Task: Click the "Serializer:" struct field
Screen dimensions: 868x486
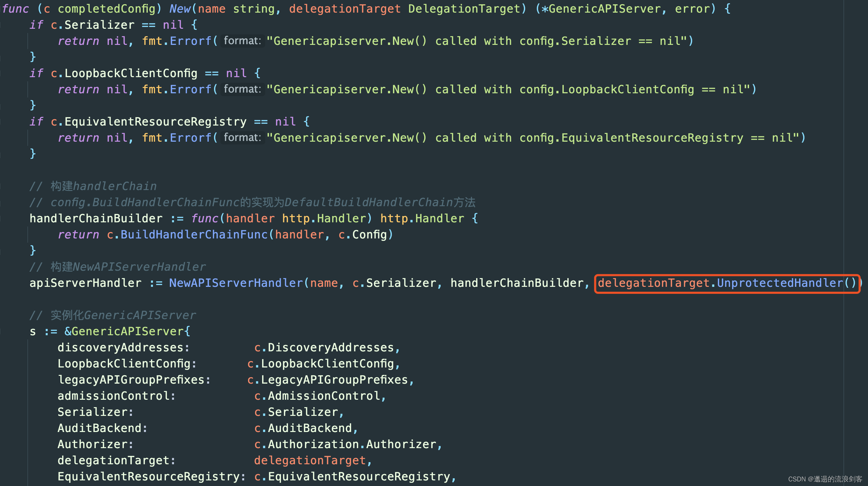Action: tap(95, 412)
